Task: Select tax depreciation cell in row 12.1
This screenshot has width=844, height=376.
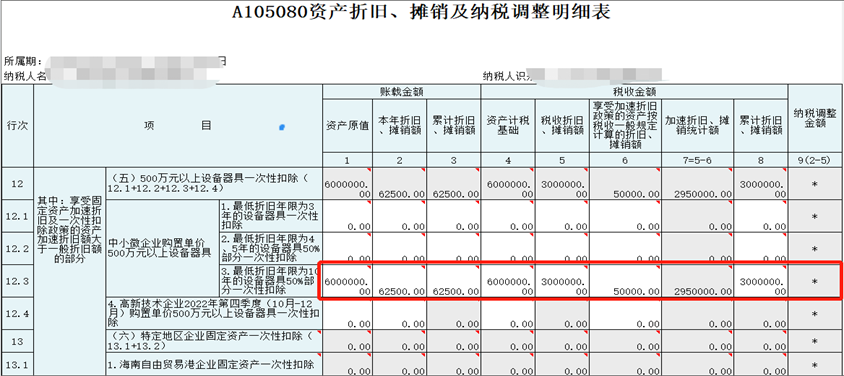Action: (562, 216)
